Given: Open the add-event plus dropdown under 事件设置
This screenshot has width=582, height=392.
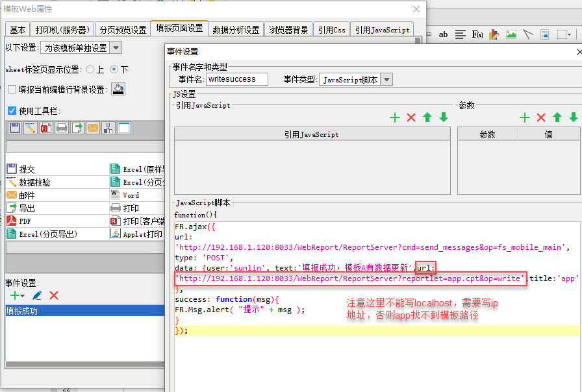Looking at the screenshot, I should coord(17,295).
